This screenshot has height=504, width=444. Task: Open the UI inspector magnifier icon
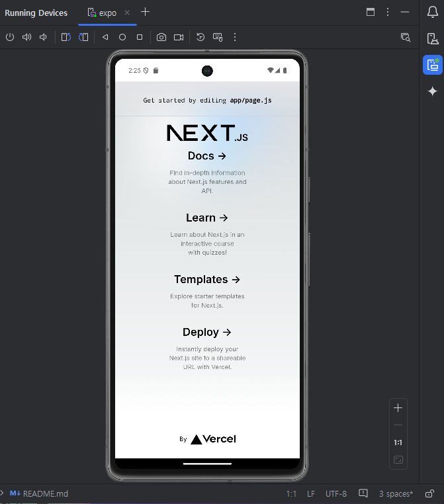coord(406,37)
